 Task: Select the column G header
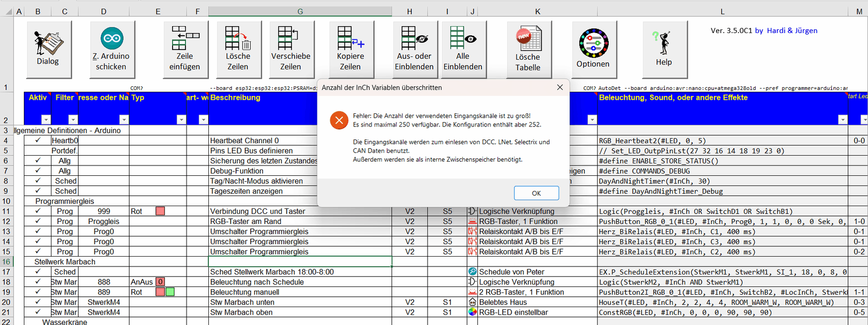pyautogui.click(x=300, y=11)
